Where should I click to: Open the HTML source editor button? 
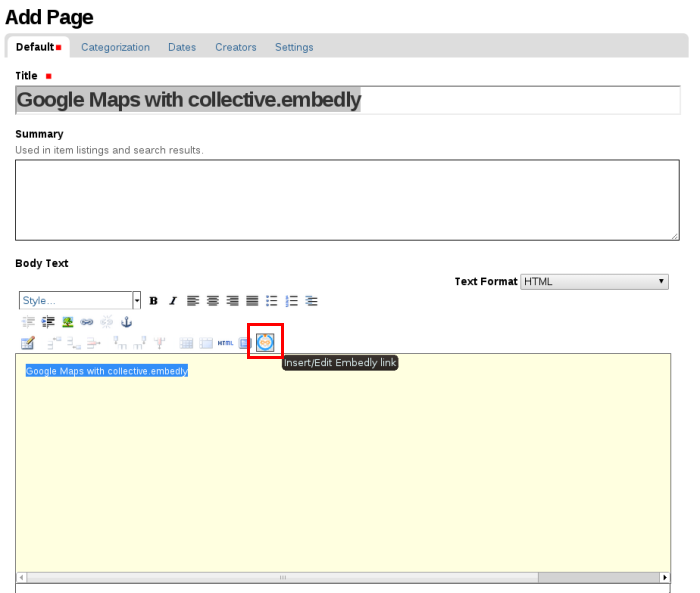point(225,343)
